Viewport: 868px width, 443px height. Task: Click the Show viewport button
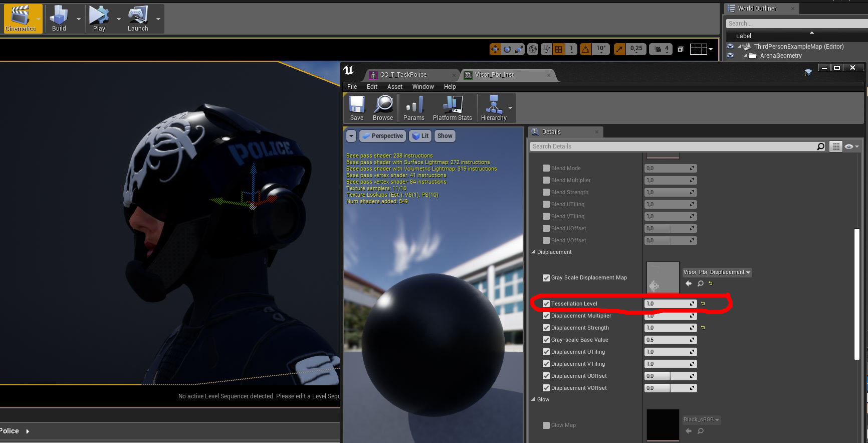pos(445,136)
